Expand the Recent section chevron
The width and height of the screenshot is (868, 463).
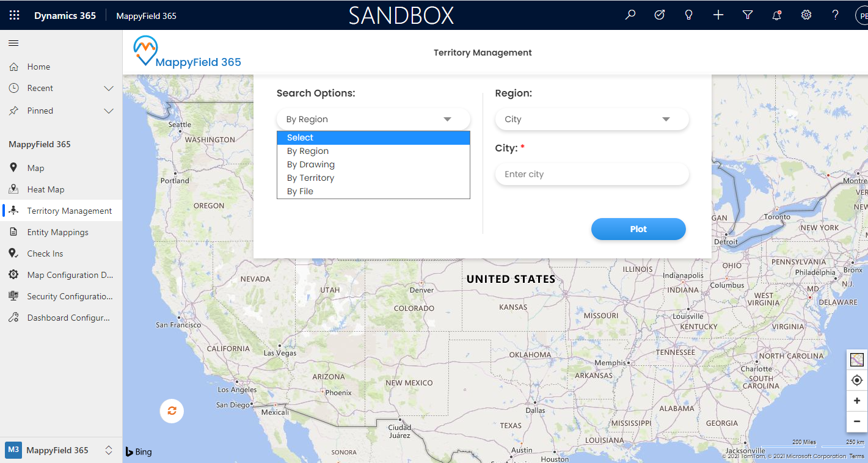(x=109, y=89)
